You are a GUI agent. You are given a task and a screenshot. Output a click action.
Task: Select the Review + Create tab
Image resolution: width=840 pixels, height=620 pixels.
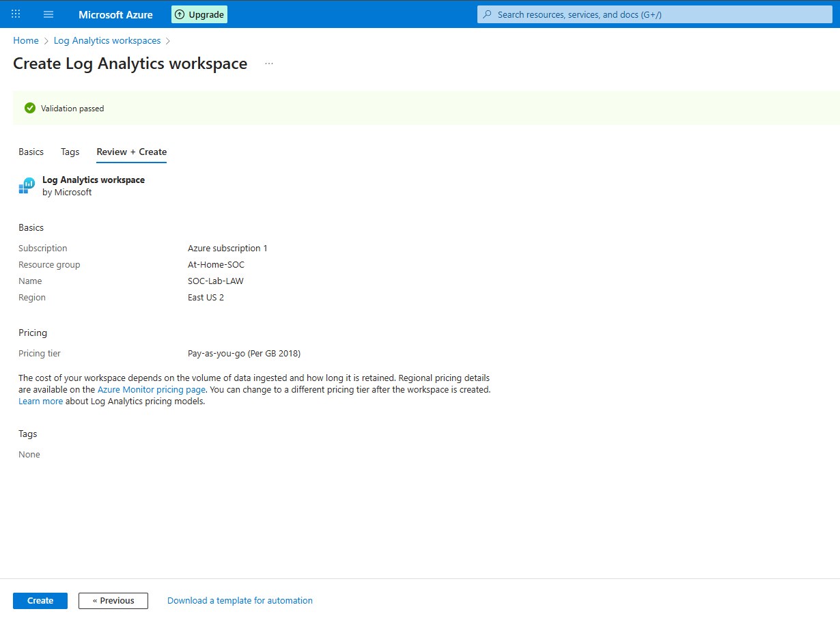(132, 152)
